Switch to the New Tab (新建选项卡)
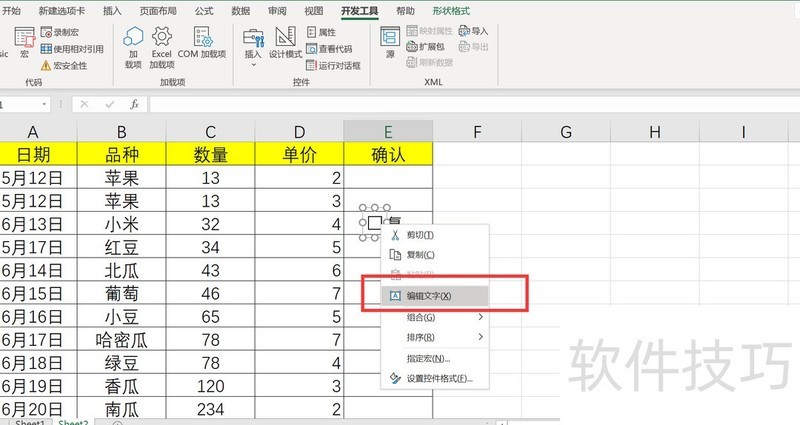 [x=62, y=10]
